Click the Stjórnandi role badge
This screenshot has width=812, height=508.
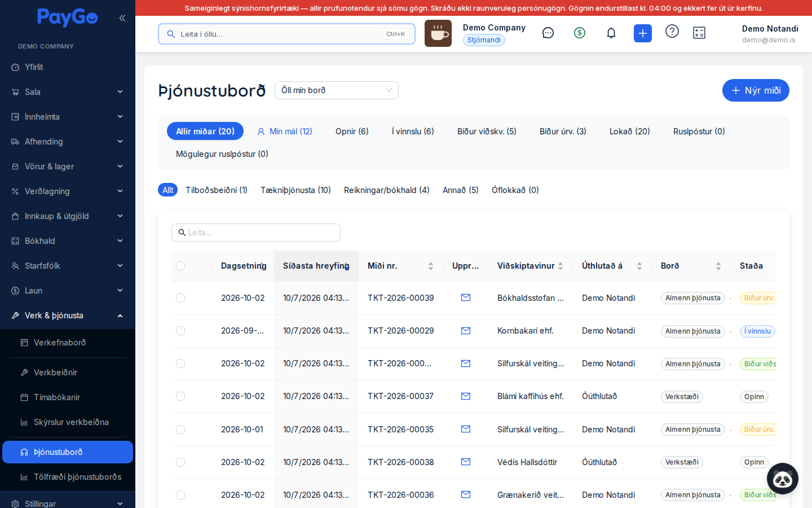click(484, 40)
